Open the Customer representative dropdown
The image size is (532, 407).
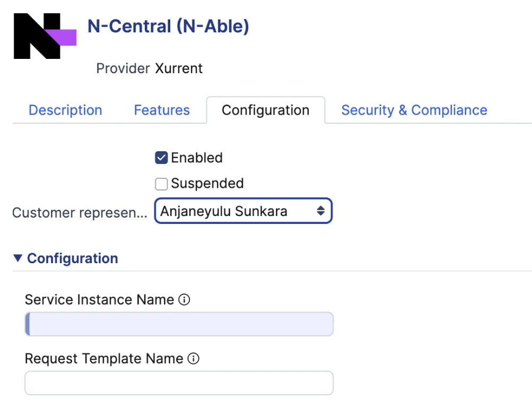coord(243,211)
